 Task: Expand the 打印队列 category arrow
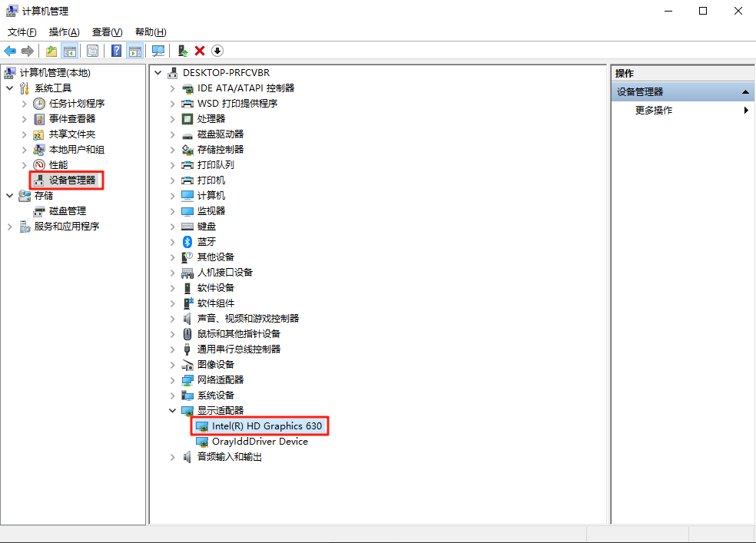coord(172,165)
